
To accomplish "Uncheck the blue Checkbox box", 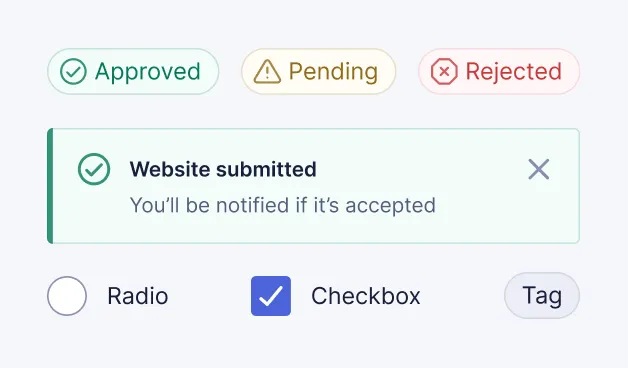I will [x=271, y=296].
